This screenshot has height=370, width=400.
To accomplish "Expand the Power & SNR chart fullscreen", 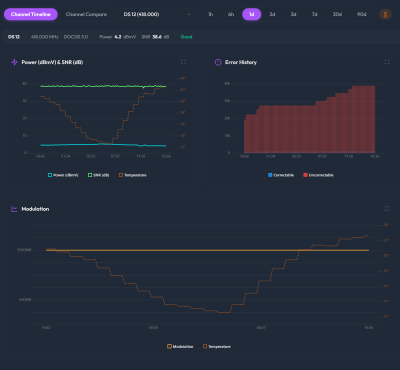I will (183, 62).
